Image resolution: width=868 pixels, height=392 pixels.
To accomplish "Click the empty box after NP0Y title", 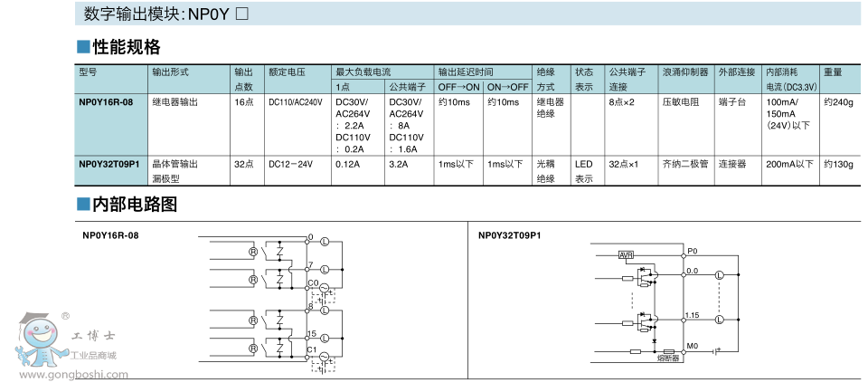I will pyautogui.click(x=241, y=14).
